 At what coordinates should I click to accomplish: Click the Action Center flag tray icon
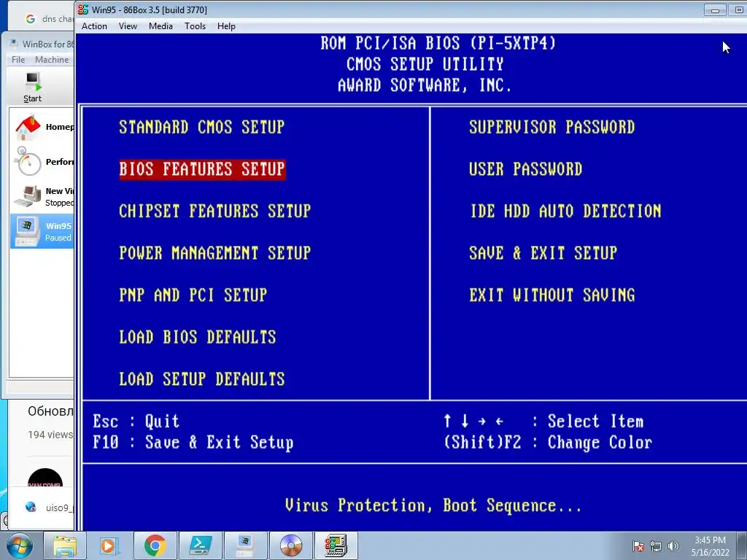[638, 546]
